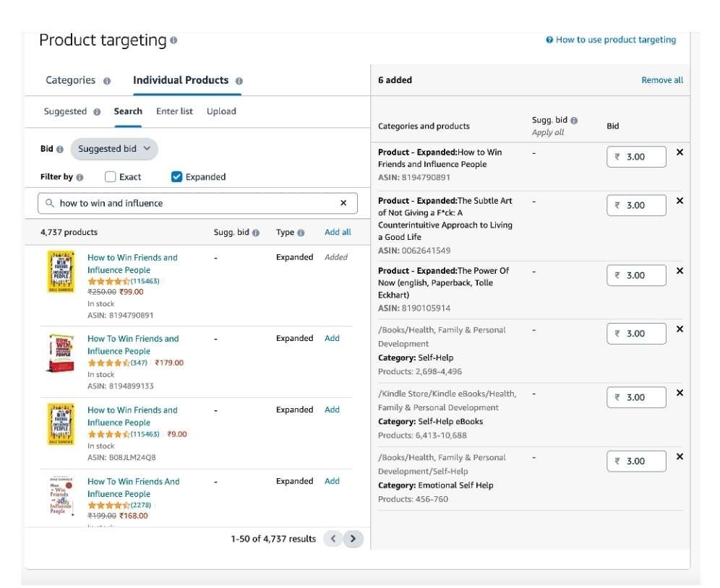Remove the Emotional Self Help category target

coord(680,457)
